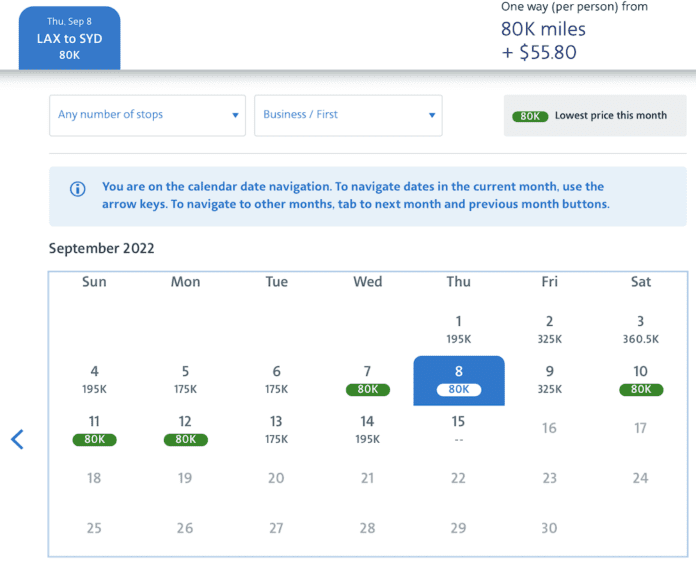Choose September 12 with 80K price
This screenshot has width=696, height=564.
click(185, 430)
